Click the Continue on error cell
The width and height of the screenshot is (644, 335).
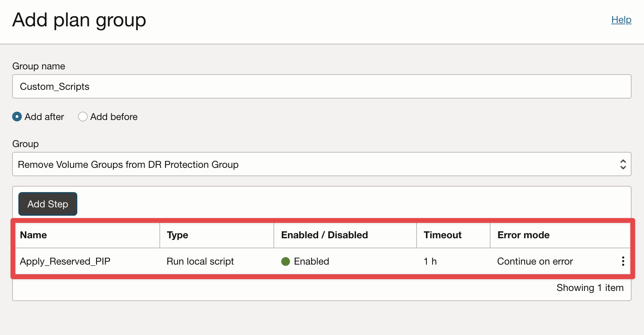(x=535, y=261)
